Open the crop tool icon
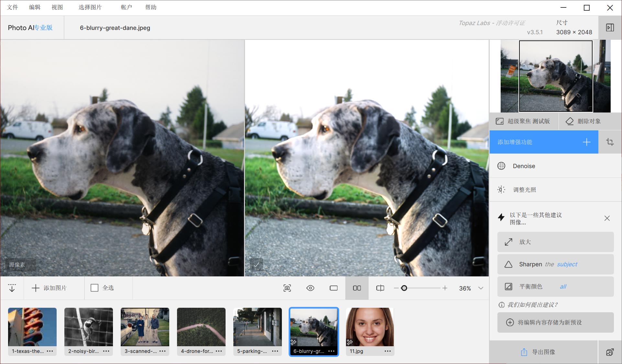Screen dimensions: 622x364 point(610,142)
